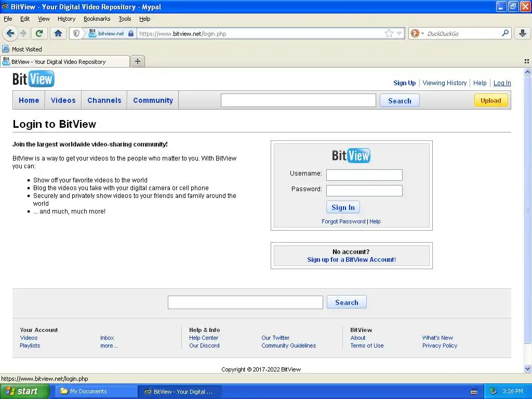Click the bottom Search button

(x=347, y=302)
